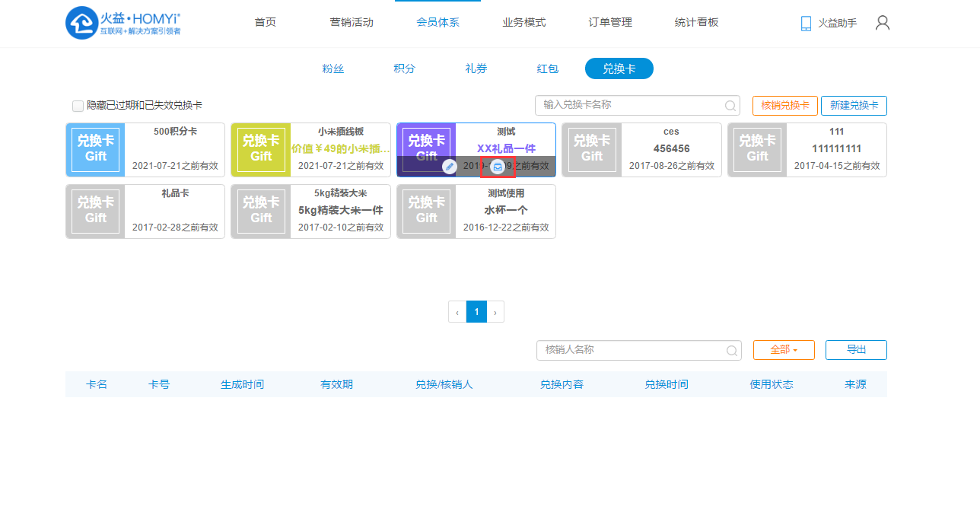Screen dimensions: 980x506
Task: Click the 火益 HOMYi logo
Action: (123, 23)
